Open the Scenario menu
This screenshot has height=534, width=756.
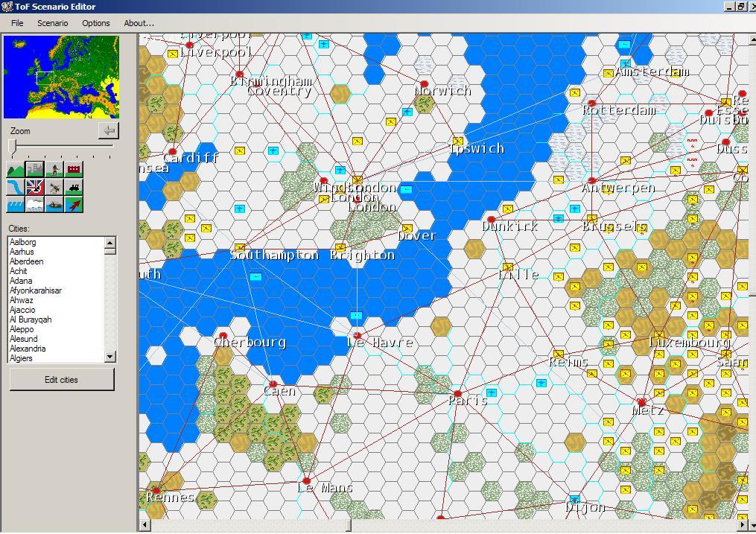pos(53,23)
